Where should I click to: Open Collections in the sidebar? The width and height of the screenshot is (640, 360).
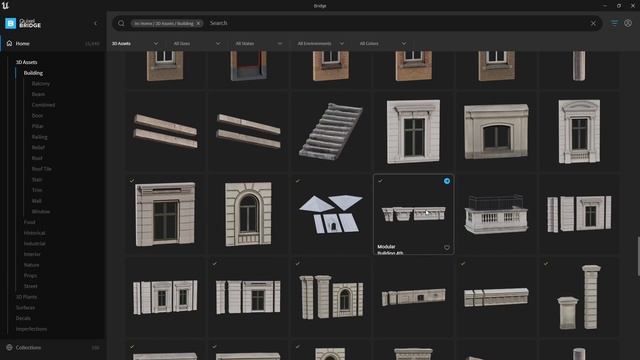[x=28, y=347]
